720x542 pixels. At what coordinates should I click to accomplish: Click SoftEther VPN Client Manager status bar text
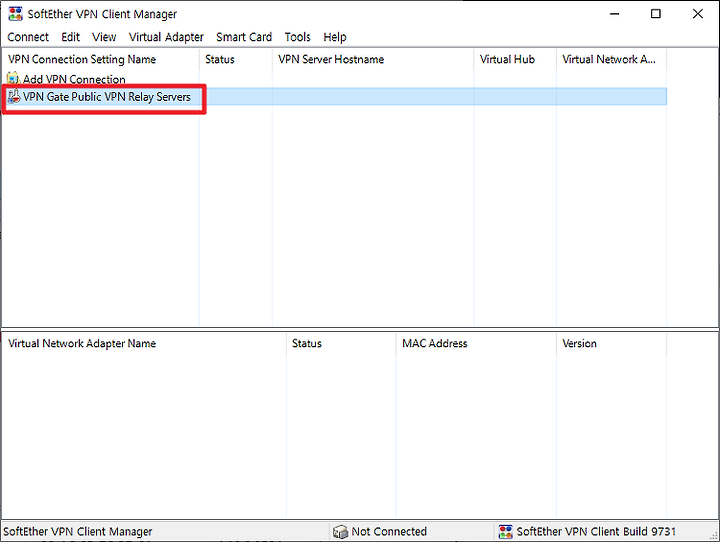(x=78, y=531)
